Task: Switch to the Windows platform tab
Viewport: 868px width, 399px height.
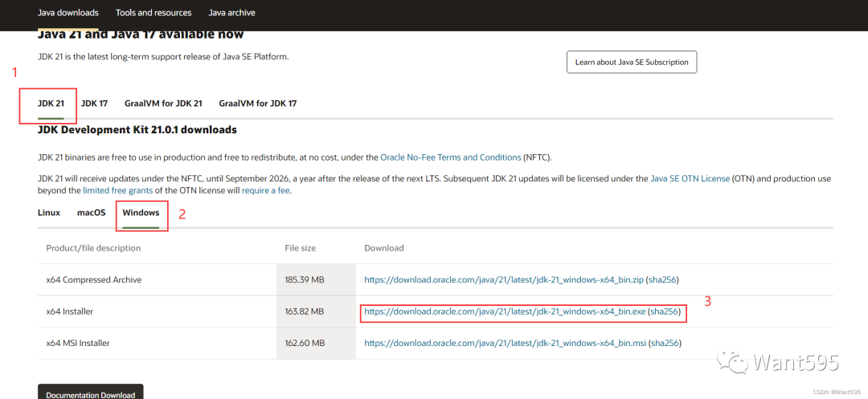Action: pos(141,213)
